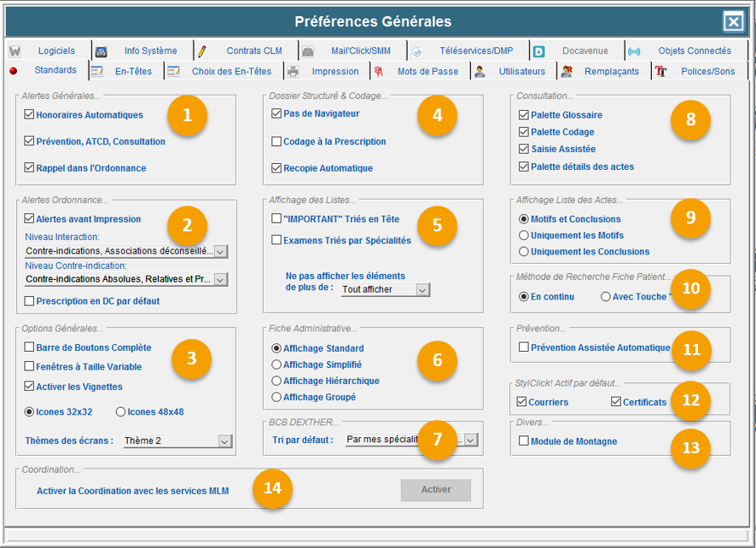Enable Codage à la Prescription
Viewport: 756px width, 548px height.
click(276, 142)
